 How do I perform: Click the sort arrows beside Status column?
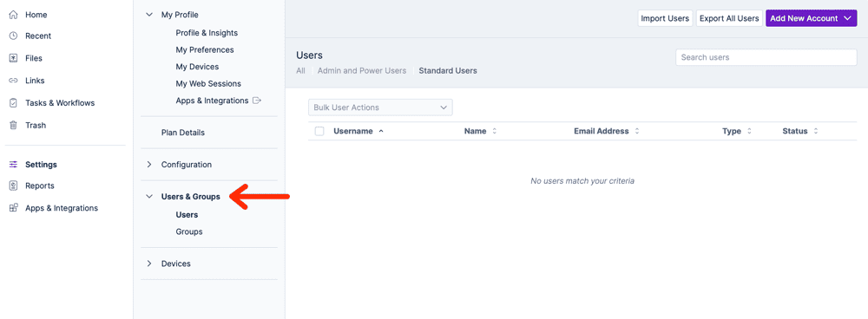pyautogui.click(x=816, y=132)
